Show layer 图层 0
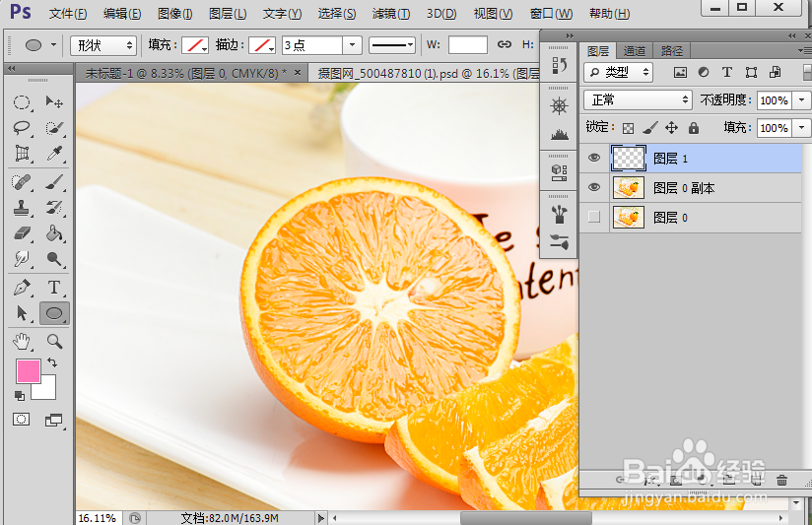Viewport: 812px width, 525px height. click(x=594, y=217)
